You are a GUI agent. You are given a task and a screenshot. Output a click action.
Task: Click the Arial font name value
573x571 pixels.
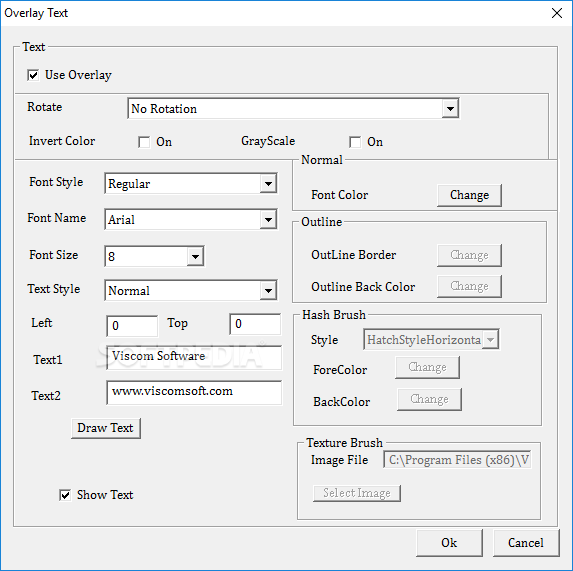point(121,220)
